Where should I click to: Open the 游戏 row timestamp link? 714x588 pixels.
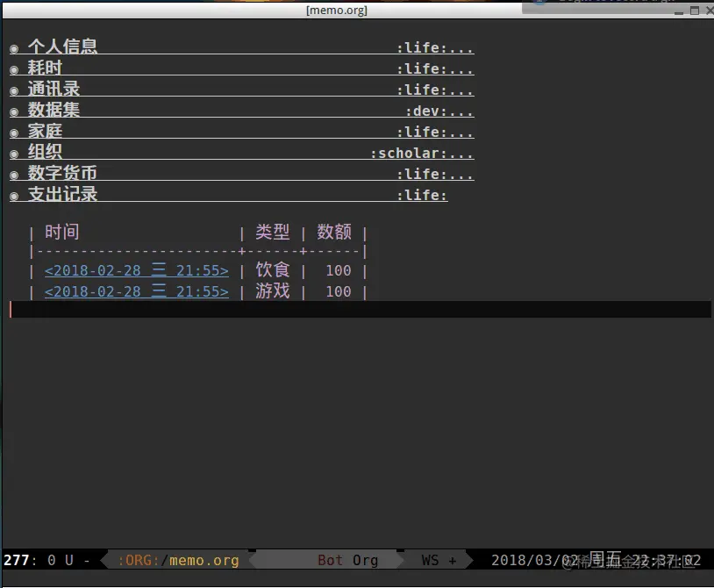click(x=136, y=291)
